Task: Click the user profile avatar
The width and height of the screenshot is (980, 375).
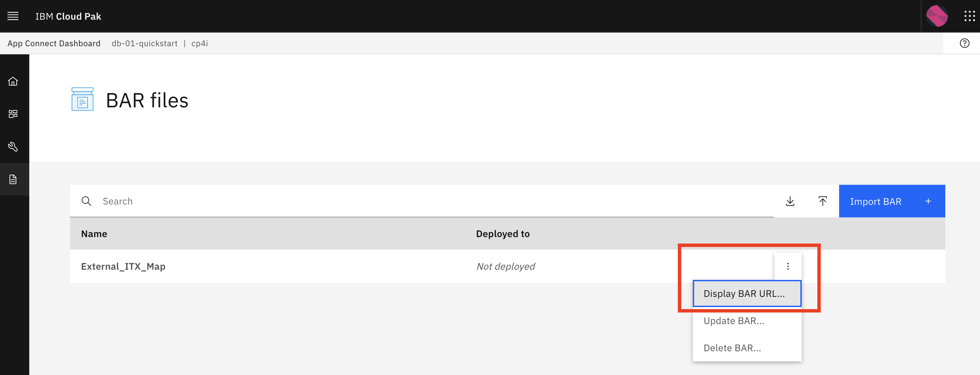Action: point(937,16)
